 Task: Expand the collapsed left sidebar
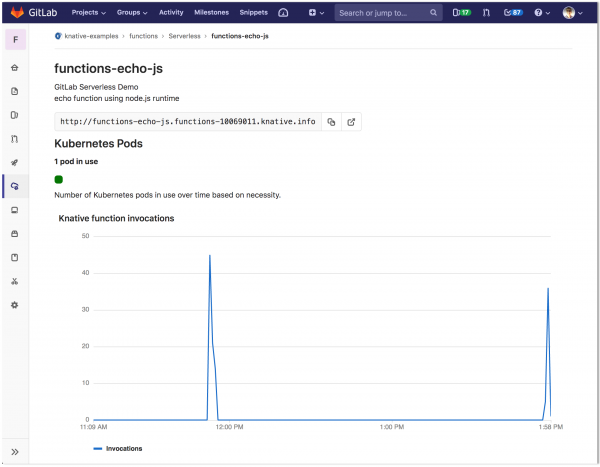(x=14, y=452)
